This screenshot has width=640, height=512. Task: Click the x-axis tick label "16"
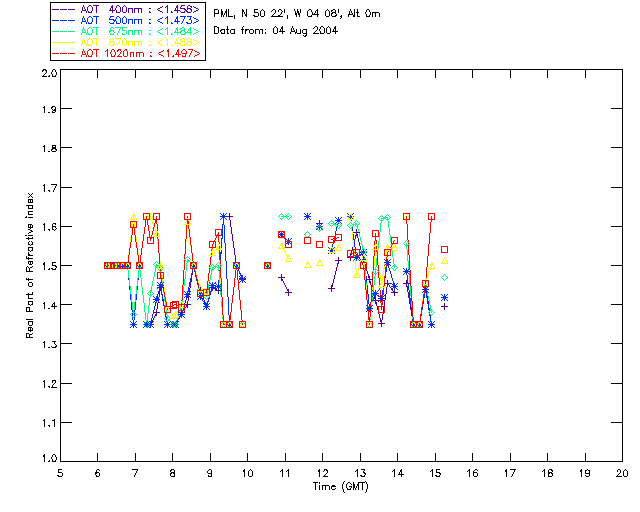pyautogui.click(x=472, y=473)
